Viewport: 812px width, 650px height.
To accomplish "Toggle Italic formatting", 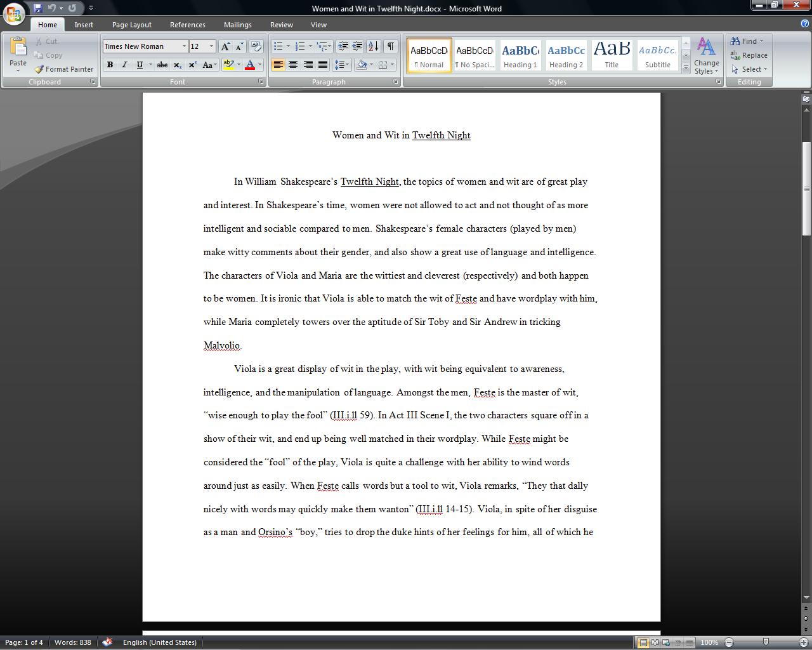I will 124,65.
